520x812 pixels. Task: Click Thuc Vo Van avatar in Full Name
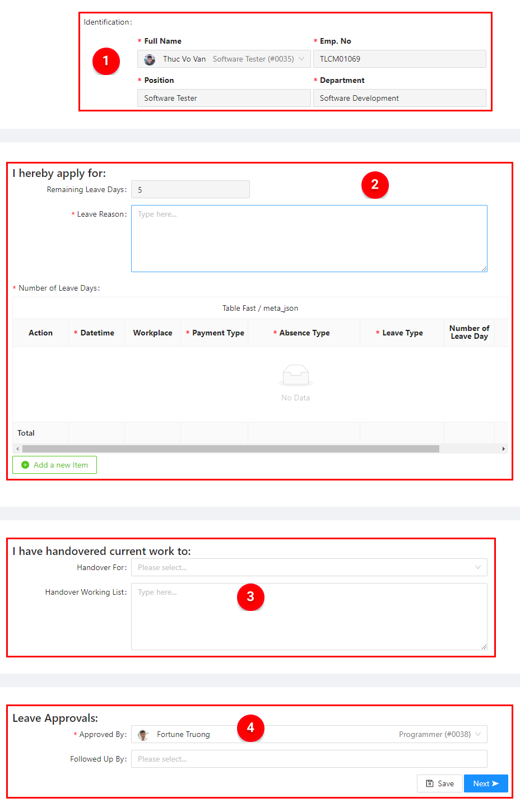coord(150,59)
